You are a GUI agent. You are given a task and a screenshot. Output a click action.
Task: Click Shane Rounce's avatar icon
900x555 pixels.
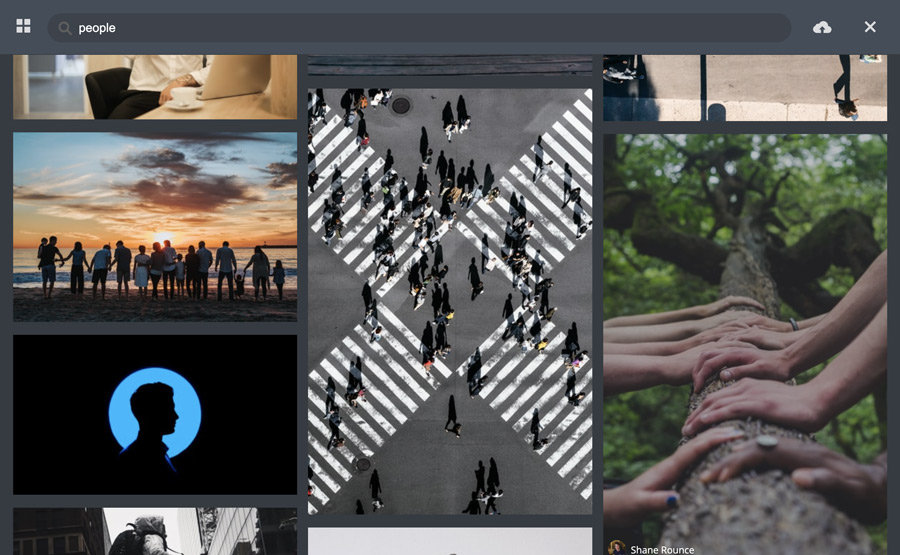click(x=617, y=548)
